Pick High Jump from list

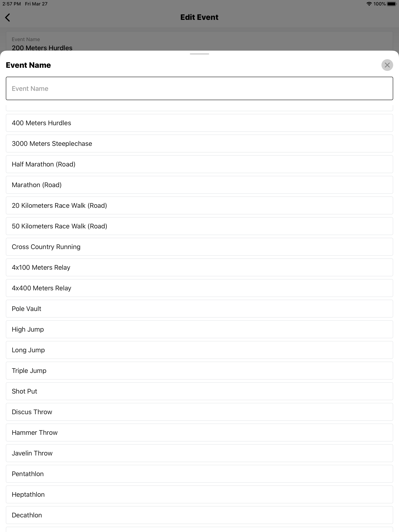point(199,329)
